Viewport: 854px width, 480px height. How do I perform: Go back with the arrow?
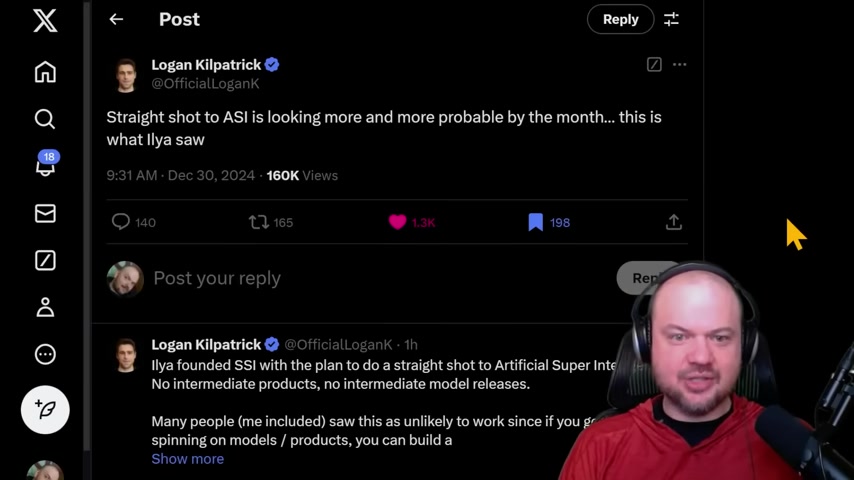(x=116, y=20)
